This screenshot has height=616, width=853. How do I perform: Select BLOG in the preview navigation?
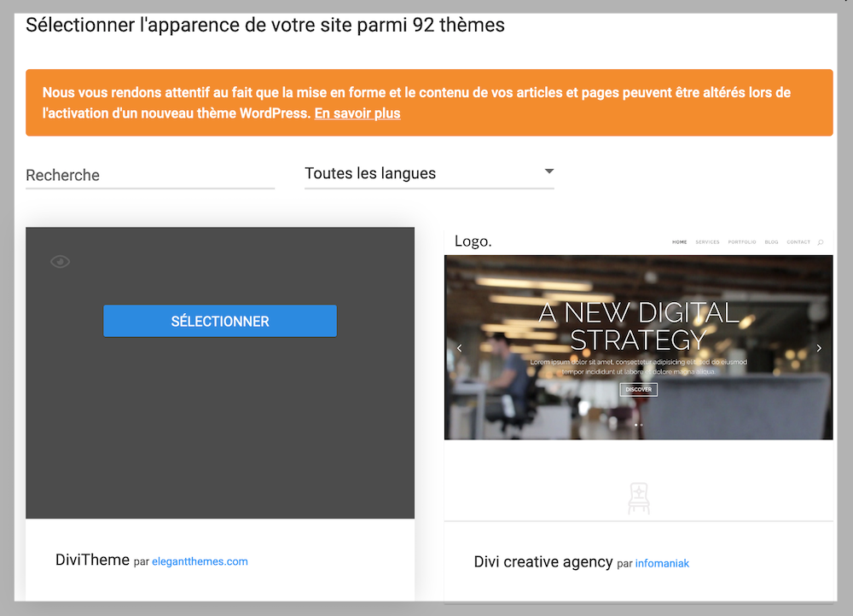coord(771,242)
